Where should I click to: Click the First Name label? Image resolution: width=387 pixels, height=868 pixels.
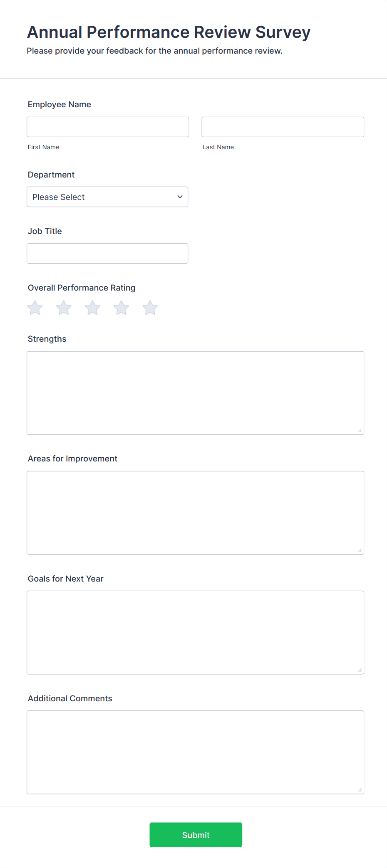[43, 147]
